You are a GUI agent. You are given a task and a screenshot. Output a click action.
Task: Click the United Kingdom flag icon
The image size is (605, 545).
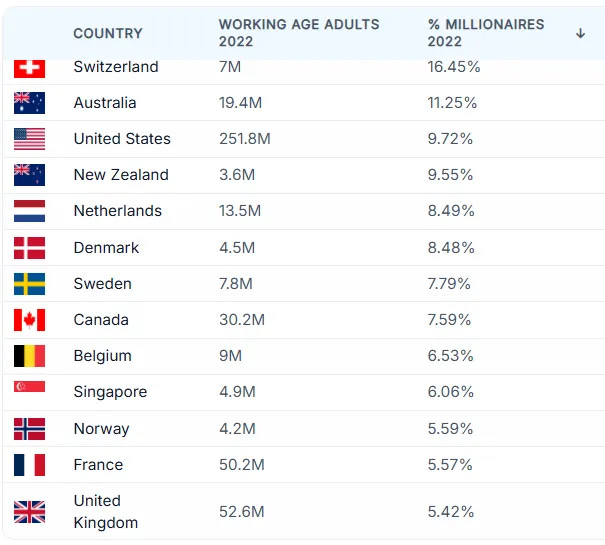(29, 512)
